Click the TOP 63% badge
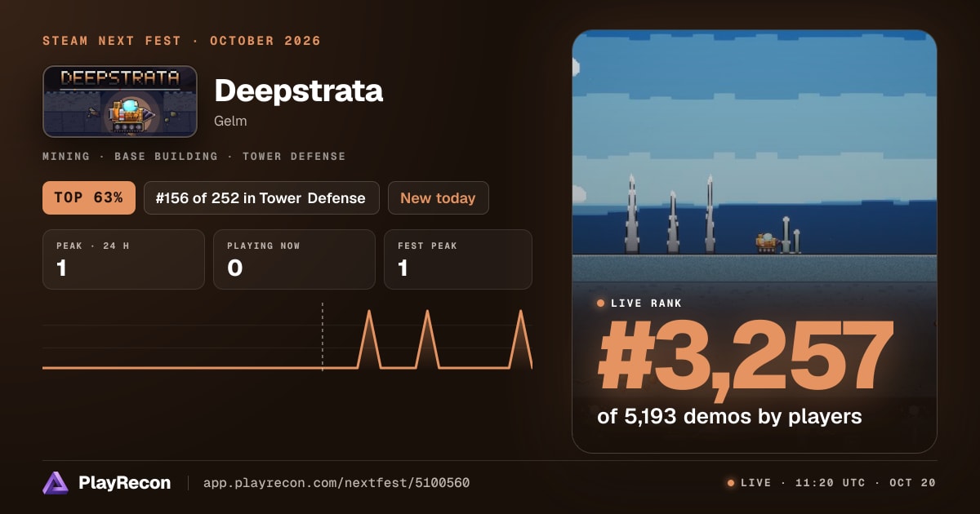 tap(89, 197)
